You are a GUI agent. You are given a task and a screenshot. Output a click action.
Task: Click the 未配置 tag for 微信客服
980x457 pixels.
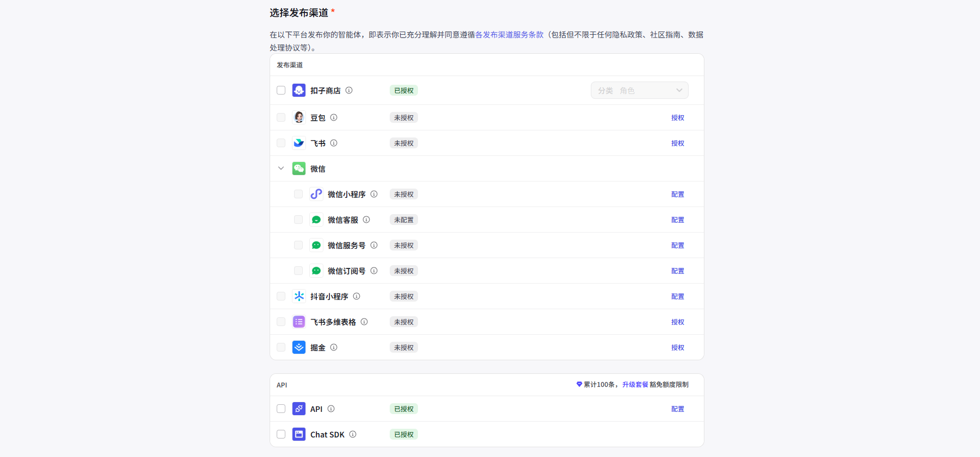tap(404, 220)
